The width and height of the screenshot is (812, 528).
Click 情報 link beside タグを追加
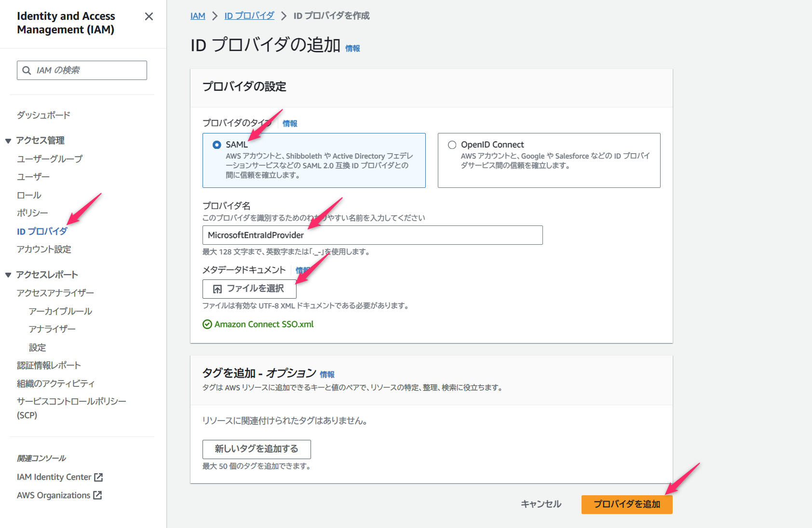pos(327,374)
